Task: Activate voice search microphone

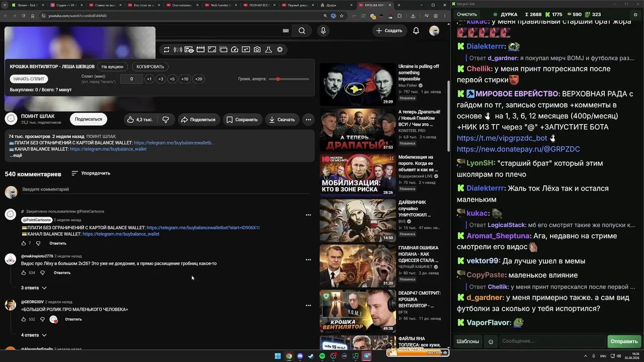Action: pyautogui.click(x=323, y=31)
